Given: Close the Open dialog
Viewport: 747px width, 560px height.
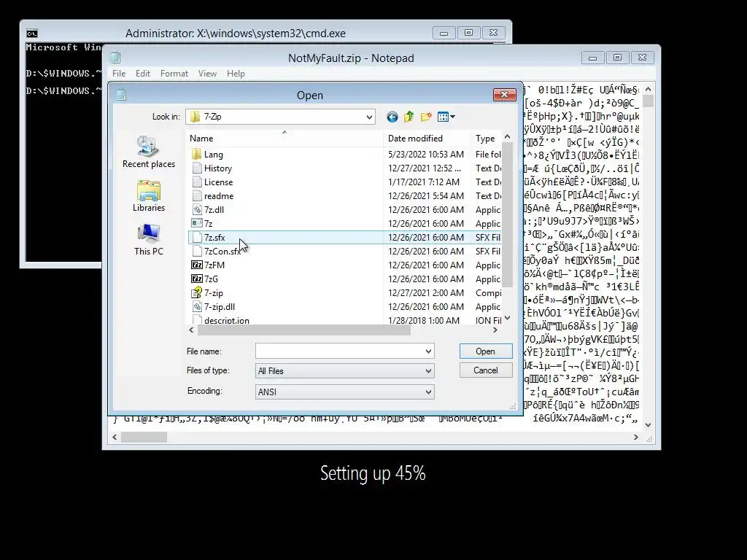Looking at the screenshot, I should 505,95.
